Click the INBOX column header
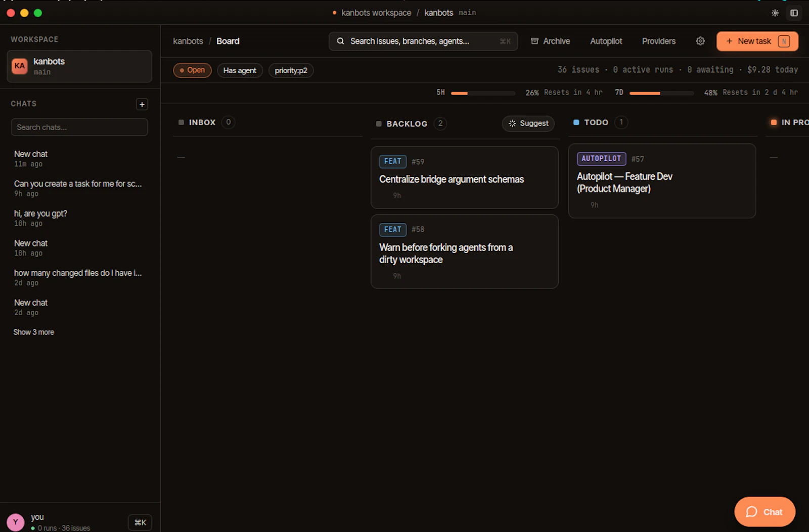The width and height of the screenshot is (809, 532). point(202,122)
